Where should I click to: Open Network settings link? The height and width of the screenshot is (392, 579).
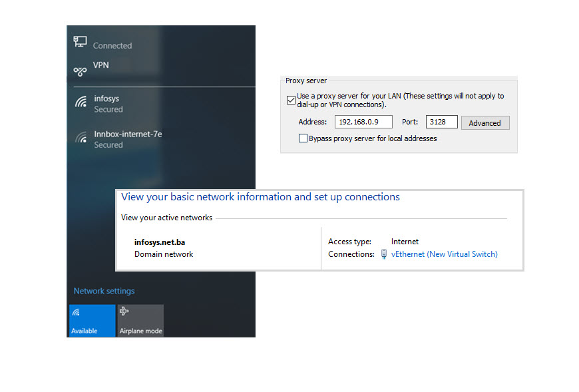pos(104,291)
